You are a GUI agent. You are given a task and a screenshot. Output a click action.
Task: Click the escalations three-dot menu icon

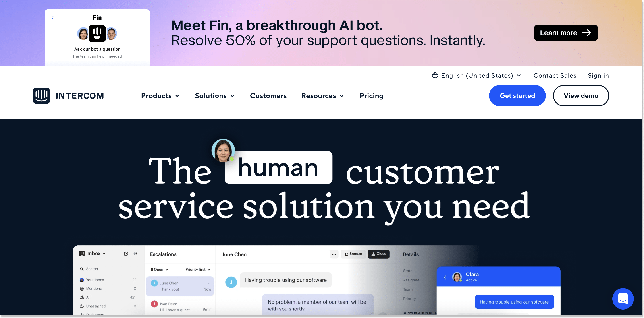(208, 283)
